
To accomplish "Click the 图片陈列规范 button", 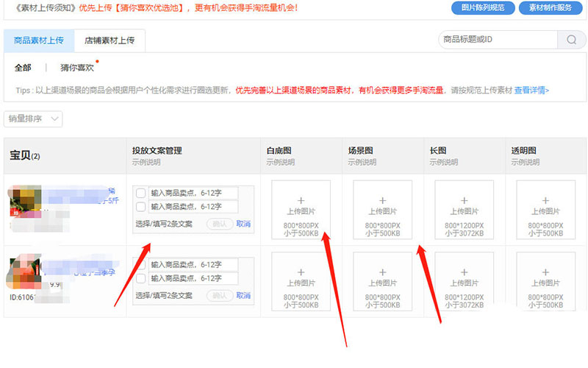I will coord(481,8).
